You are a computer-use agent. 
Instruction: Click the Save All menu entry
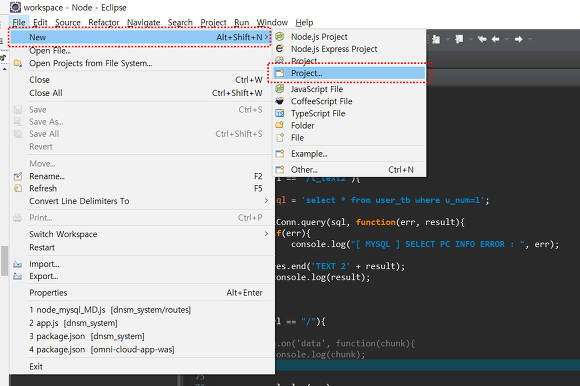pos(141,134)
